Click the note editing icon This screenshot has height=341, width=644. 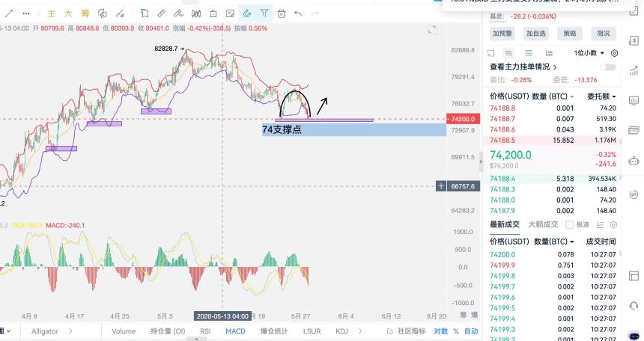(x=231, y=13)
